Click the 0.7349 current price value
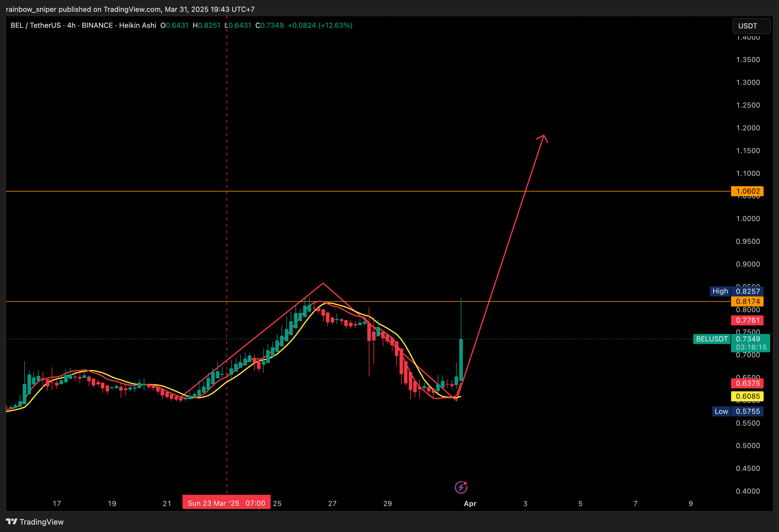 pos(748,339)
